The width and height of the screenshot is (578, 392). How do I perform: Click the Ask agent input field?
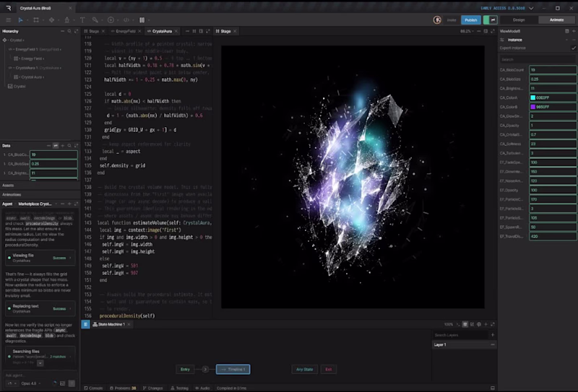click(x=40, y=375)
